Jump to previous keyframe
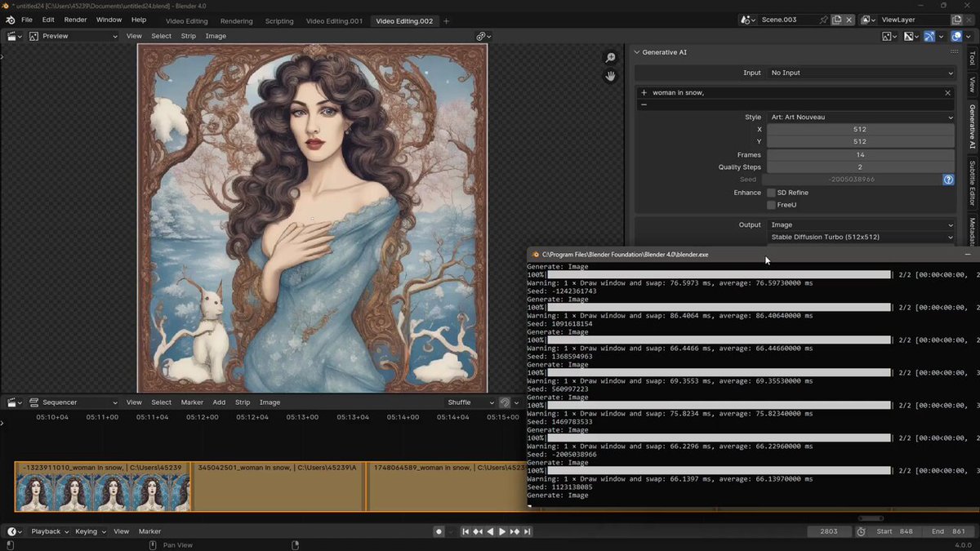The image size is (980, 551). [x=478, y=531]
